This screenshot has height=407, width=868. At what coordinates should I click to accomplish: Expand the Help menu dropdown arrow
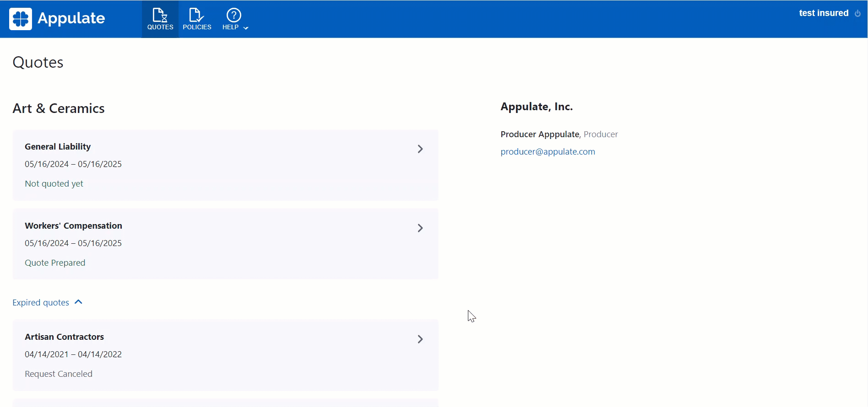pyautogui.click(x=246, y=28)
